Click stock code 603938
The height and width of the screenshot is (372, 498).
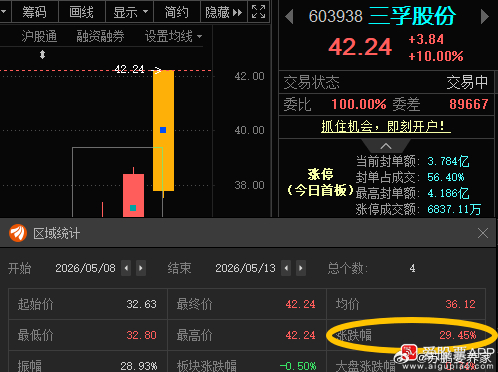335,16
